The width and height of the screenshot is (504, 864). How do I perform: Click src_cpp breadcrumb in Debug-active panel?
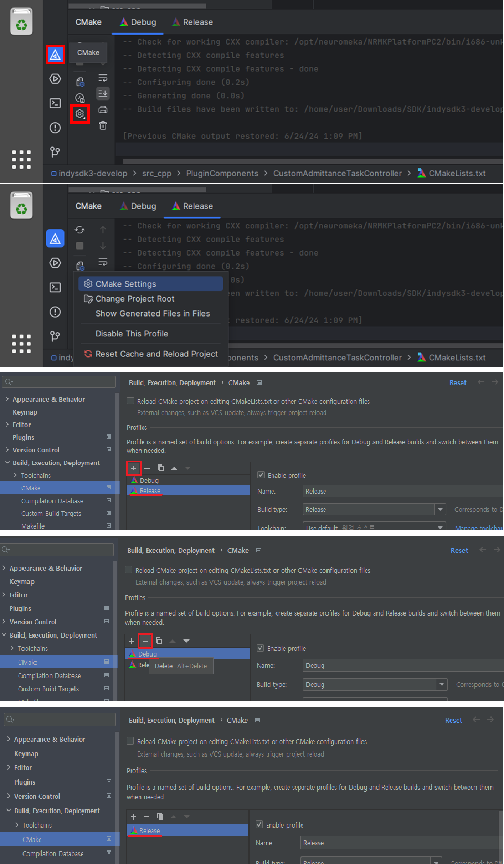coord(156,173)
